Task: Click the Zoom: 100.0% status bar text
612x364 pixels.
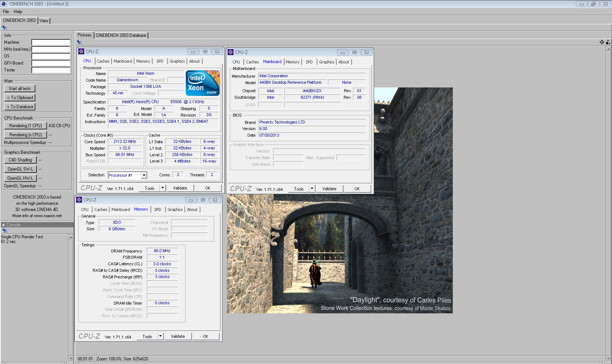Action: pyautogui.click(x=109, y=359)
